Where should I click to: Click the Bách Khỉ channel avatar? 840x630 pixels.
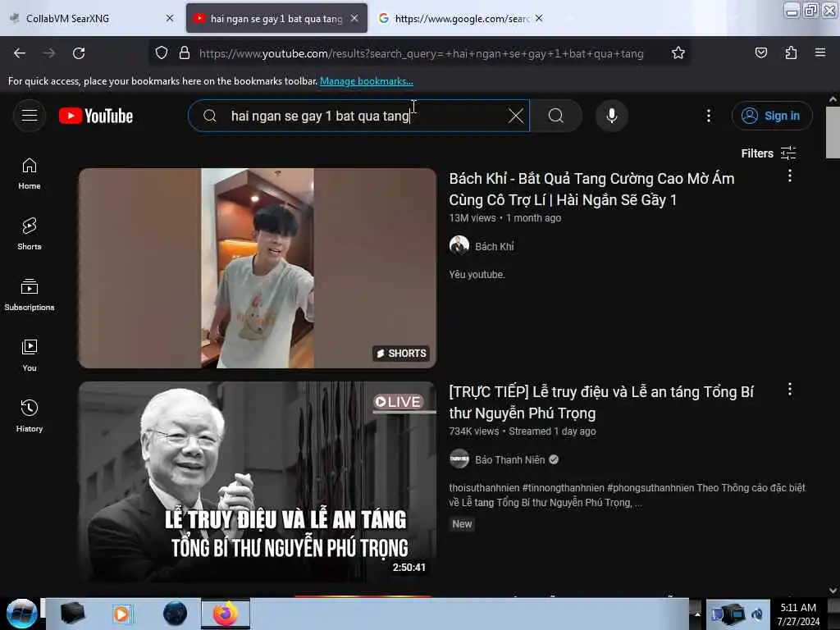(459, 245)
